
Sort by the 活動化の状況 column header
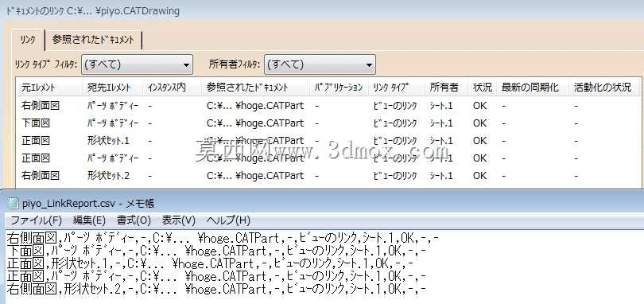tap(603, 88)
